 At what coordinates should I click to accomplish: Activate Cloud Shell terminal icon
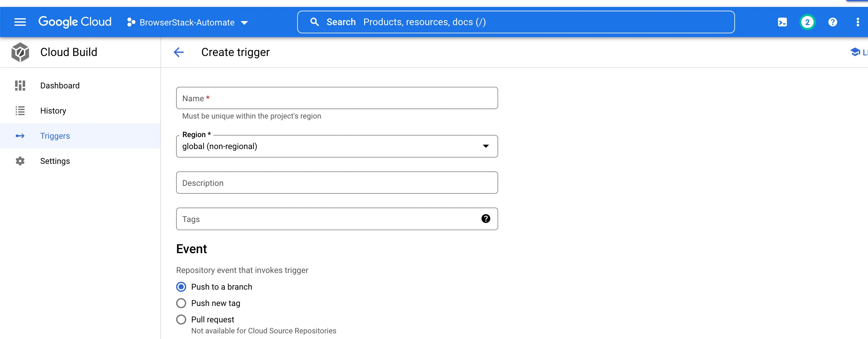(x=782, y=22)
